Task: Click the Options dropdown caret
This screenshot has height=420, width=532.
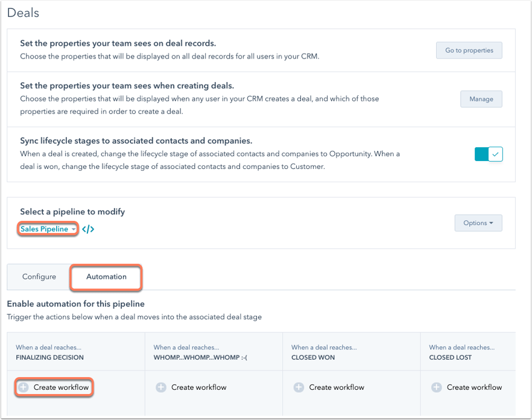Action: click(491, 223)
